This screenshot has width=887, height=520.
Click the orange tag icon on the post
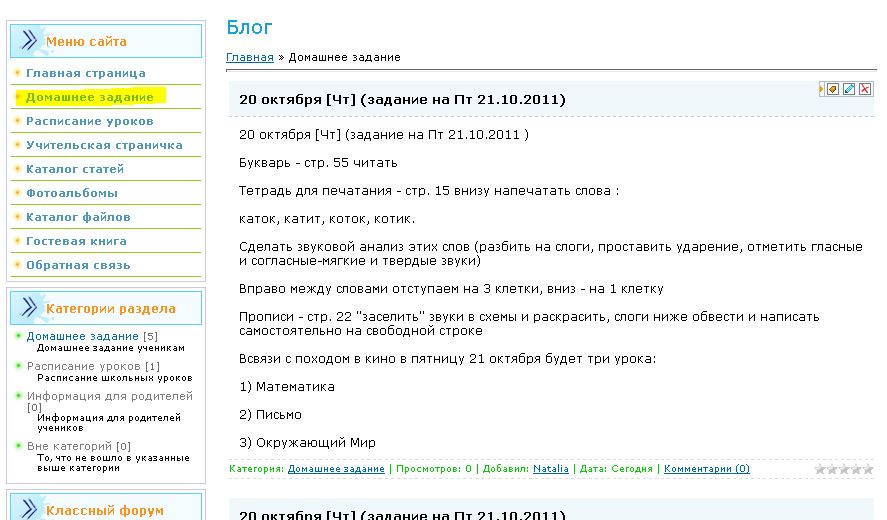click(833, 89)
